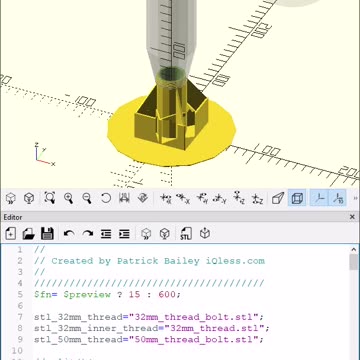The height and width of the screenshot is (360, 360).
Task: Toggle show scale markers button
Action: [x=338, y=199]
